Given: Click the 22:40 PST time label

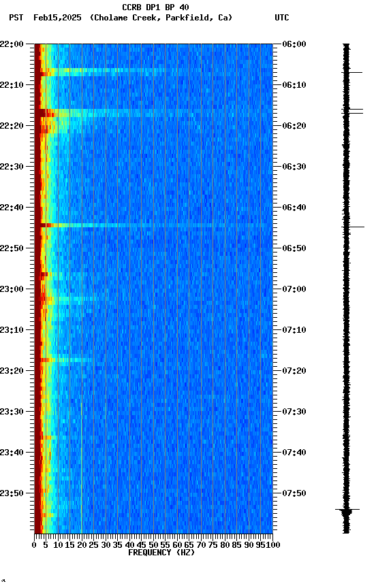Looking at the screenshot, I should 12,208.
